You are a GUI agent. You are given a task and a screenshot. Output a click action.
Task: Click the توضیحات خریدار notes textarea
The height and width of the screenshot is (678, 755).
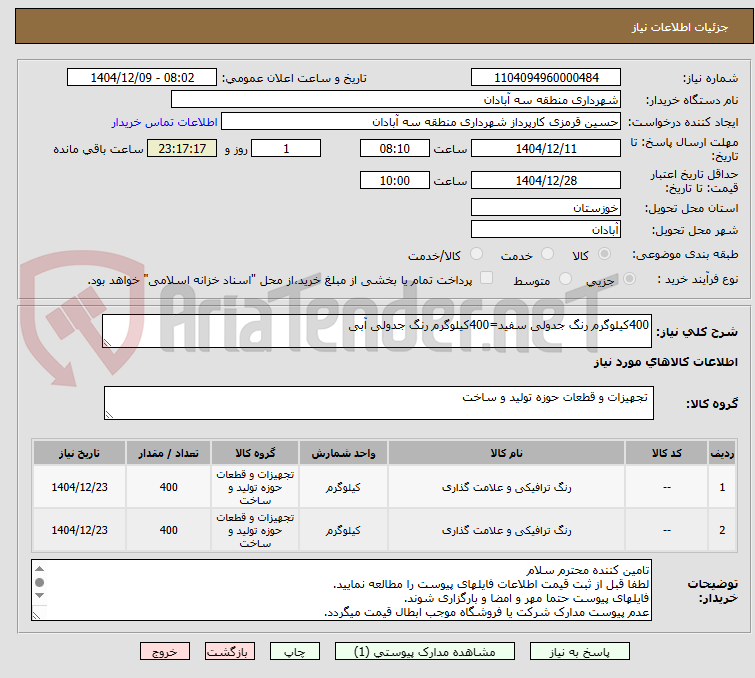[341, 590]
